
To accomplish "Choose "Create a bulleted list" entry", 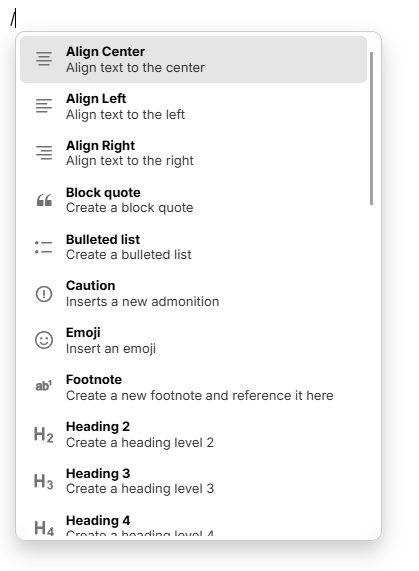I will (x=129, y=255).
